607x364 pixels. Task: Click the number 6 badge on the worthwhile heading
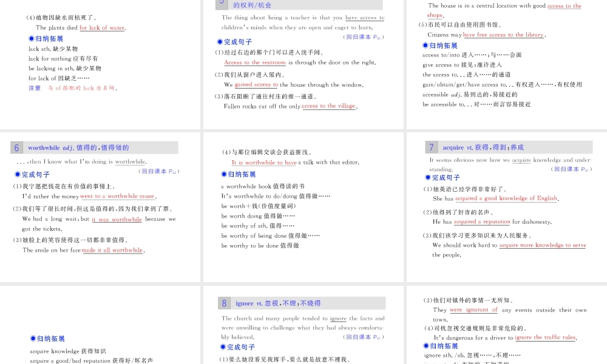[16, 148]
